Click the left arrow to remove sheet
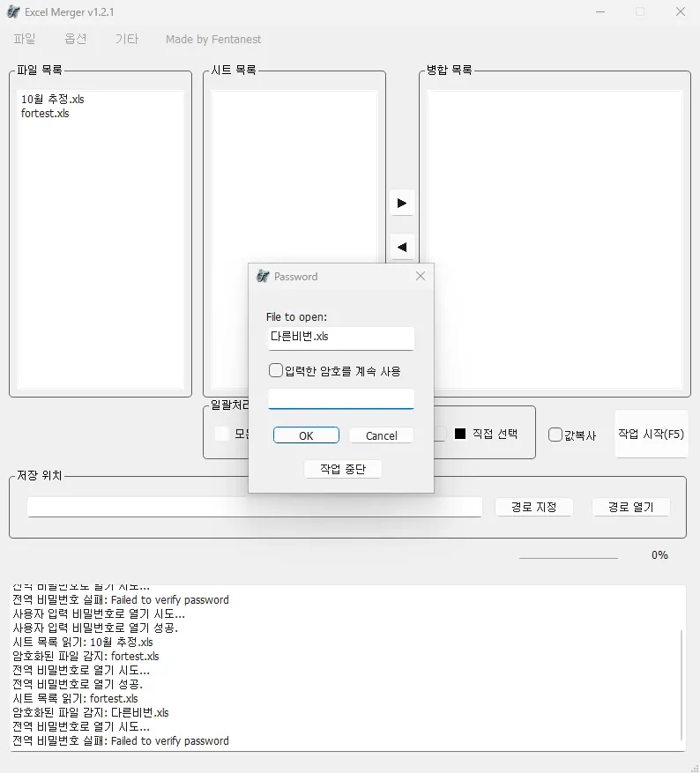The width and height of the screenshot is (700, 773). (x=402, y=247)
